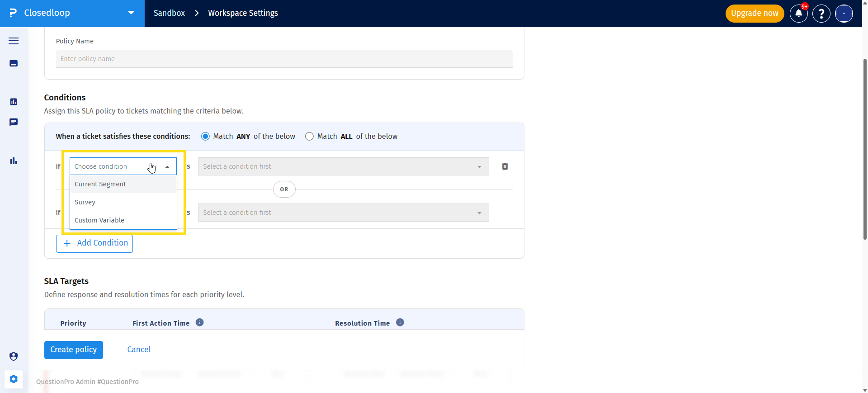
Task: Click the Resolution Time column header
Action: point(363,323)
